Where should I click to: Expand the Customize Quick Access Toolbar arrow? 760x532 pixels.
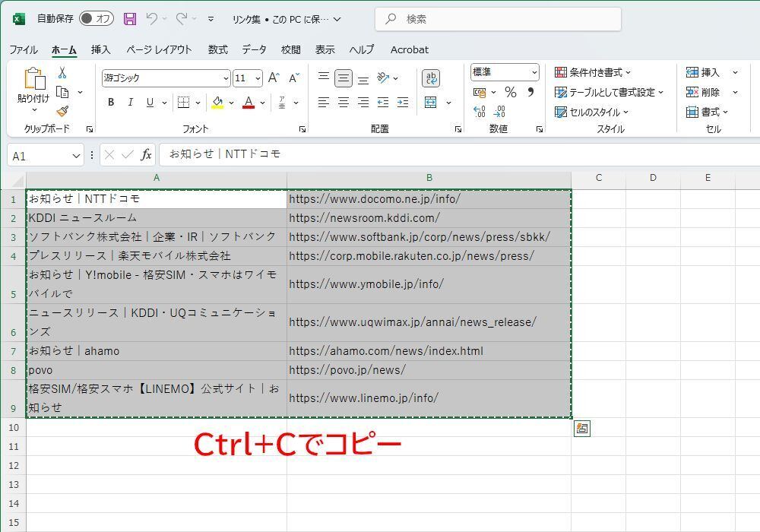click(x=211, y=20)
